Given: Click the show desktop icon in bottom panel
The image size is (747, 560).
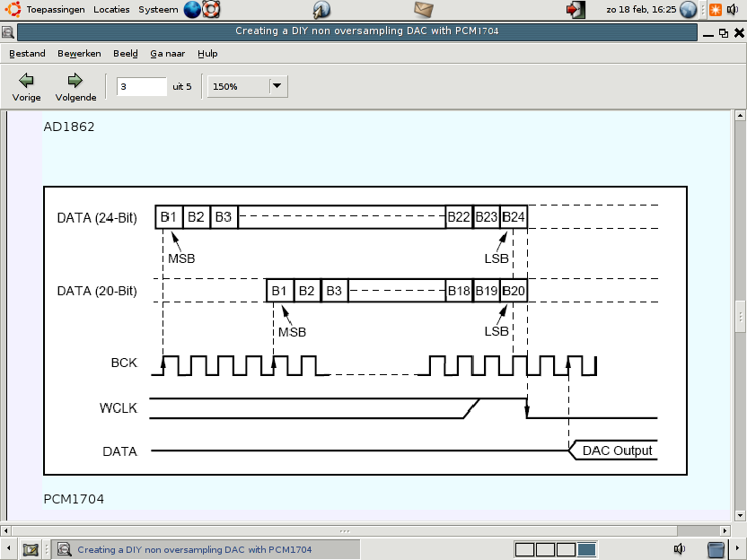Looking at the screenshot, I should pyautogui.click(x=31, y=549).
